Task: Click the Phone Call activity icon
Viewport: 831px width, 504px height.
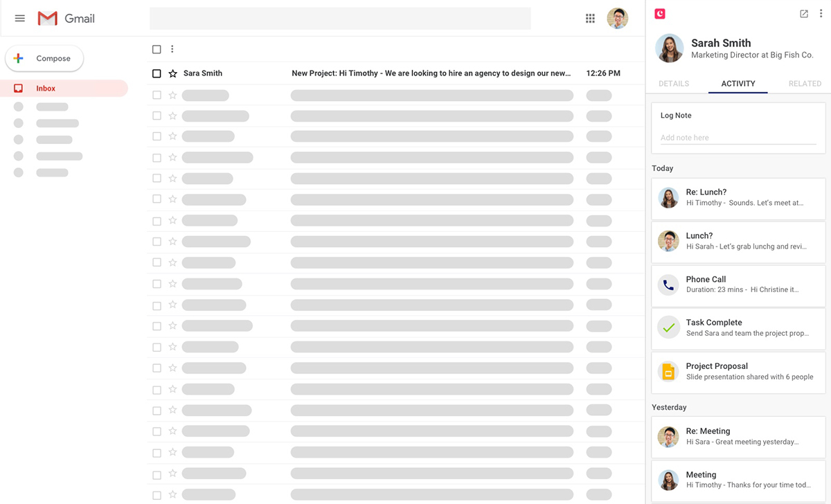Action: pos(668,285)
